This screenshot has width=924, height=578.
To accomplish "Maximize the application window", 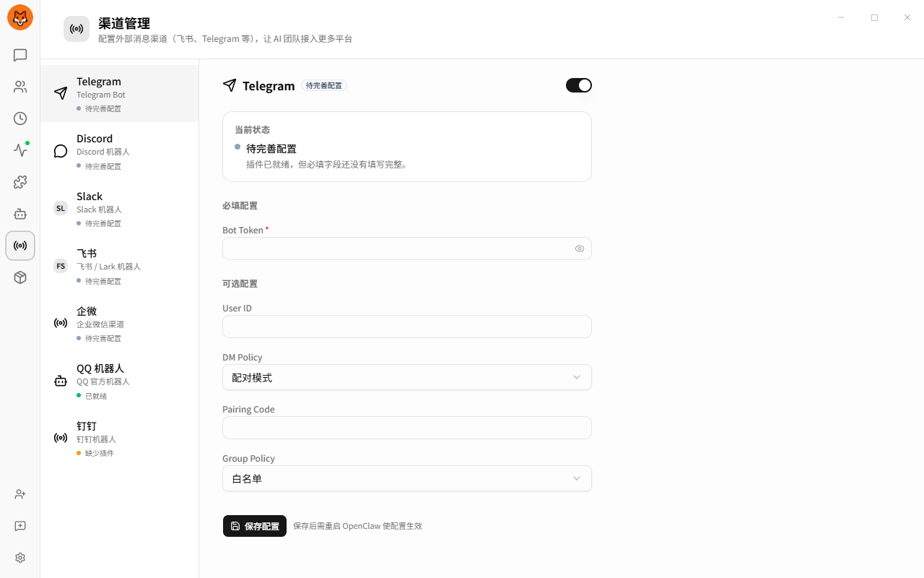I will click(874, 17).
